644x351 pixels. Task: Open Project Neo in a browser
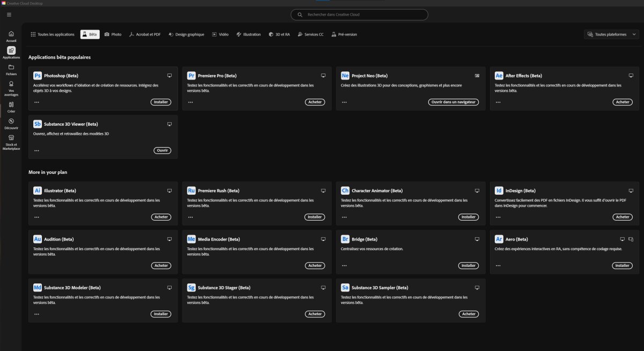[453, 102]
